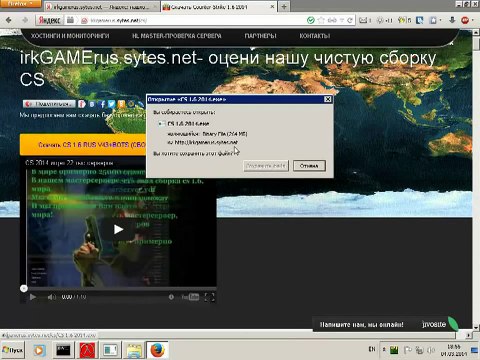
Task: Open the video settings gear icon
Action: [x=171, y=297]
